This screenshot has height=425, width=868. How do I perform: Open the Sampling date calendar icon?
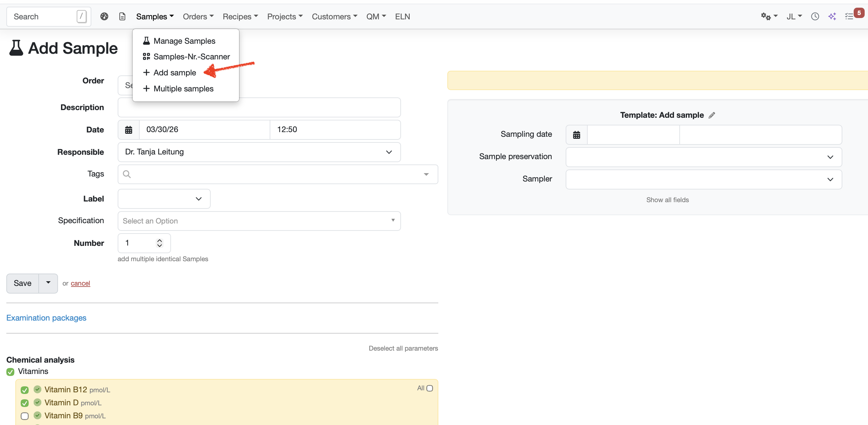click(577, 135)
